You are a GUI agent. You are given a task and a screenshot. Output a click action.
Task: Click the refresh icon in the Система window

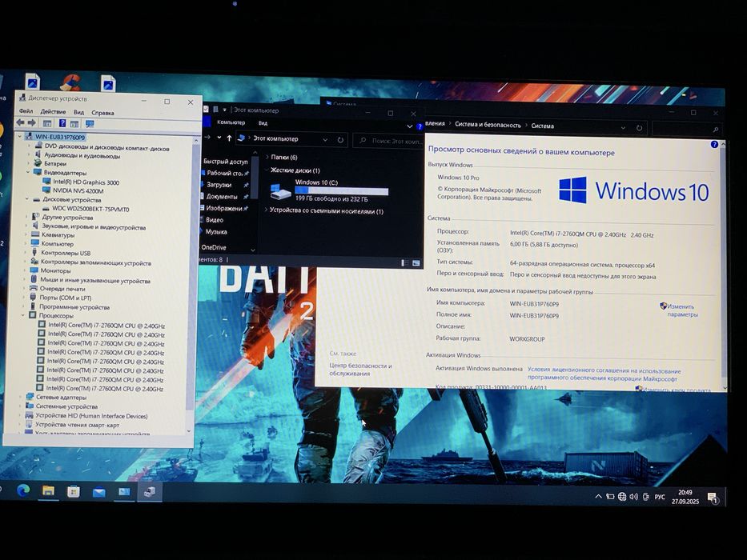(x=639, y=128)
